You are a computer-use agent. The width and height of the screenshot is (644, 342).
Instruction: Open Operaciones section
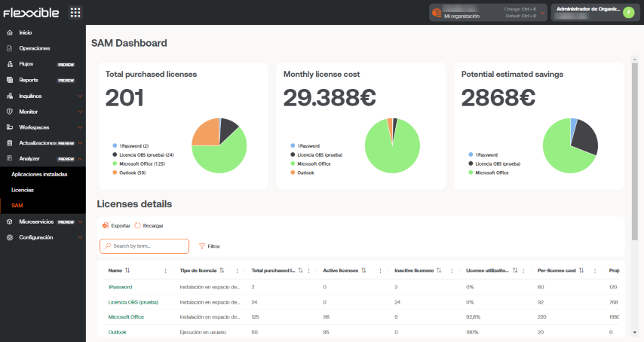point(35,48)
